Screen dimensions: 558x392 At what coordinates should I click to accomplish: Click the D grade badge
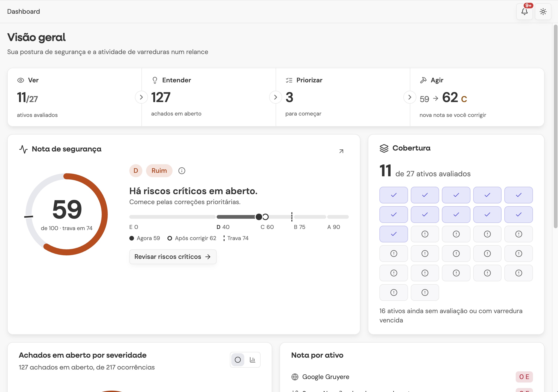click(136, 171)
